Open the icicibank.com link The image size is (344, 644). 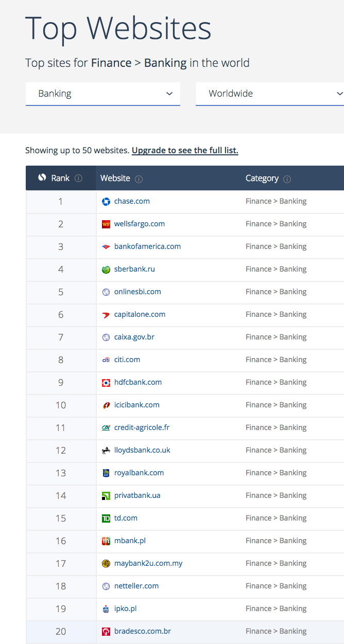click(x=137, y=405)
